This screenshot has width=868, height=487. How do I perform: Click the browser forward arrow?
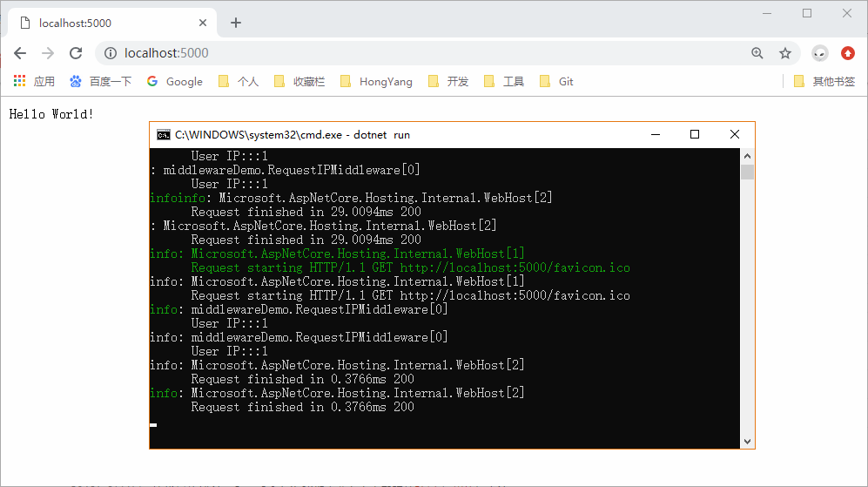48,53
